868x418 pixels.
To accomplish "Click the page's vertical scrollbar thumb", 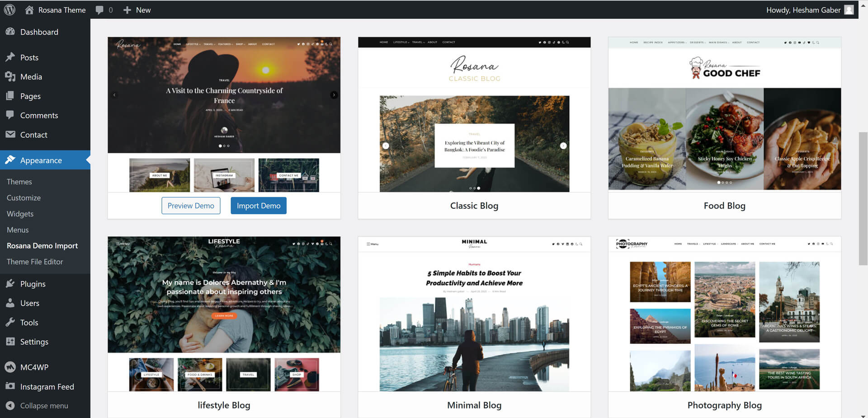I will coord(863,199).
